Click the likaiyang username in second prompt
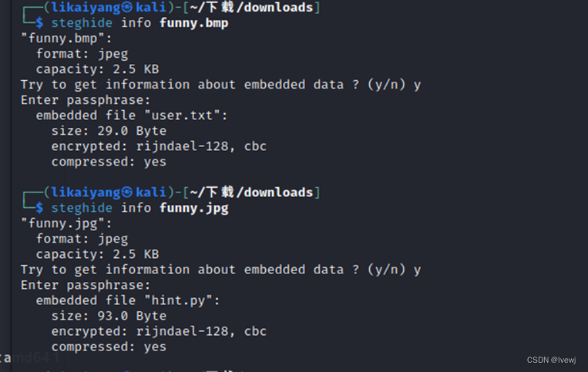The image size is (588, 372). [86, 193]
